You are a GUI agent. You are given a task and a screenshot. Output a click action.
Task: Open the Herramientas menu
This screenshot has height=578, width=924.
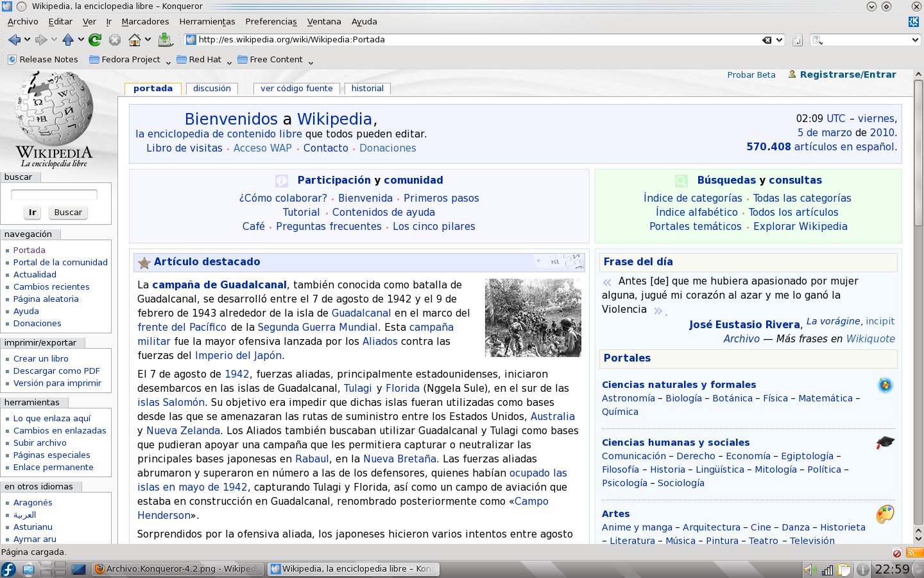[207, 22]
